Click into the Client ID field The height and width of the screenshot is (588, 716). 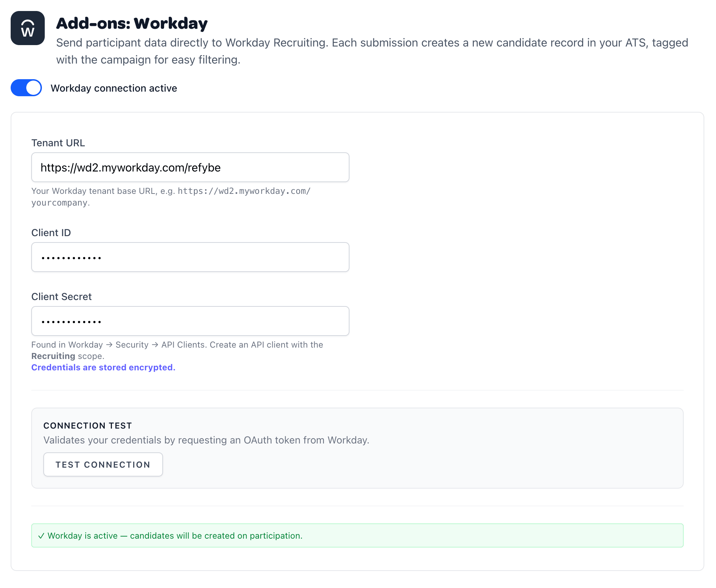pos(190,257)
